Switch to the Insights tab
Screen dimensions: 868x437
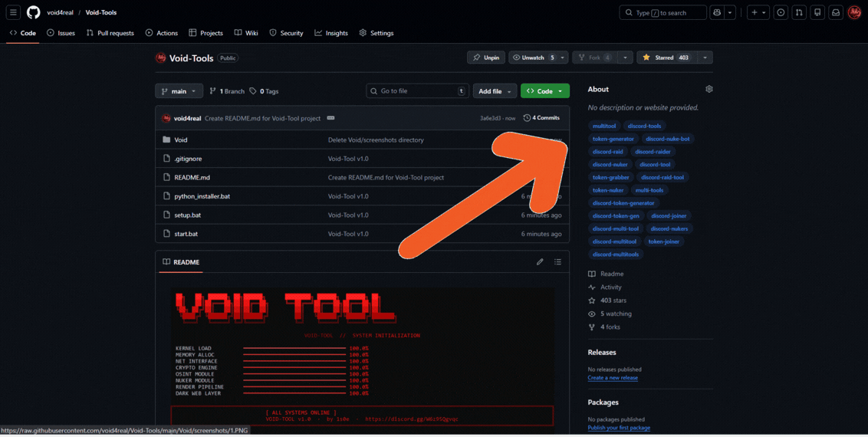331,33
